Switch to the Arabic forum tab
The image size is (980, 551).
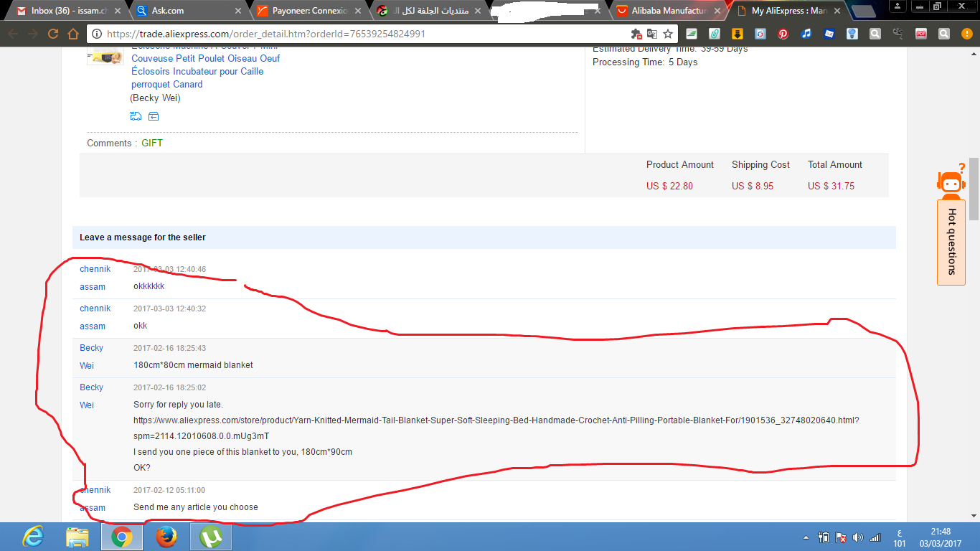point(428,11)
